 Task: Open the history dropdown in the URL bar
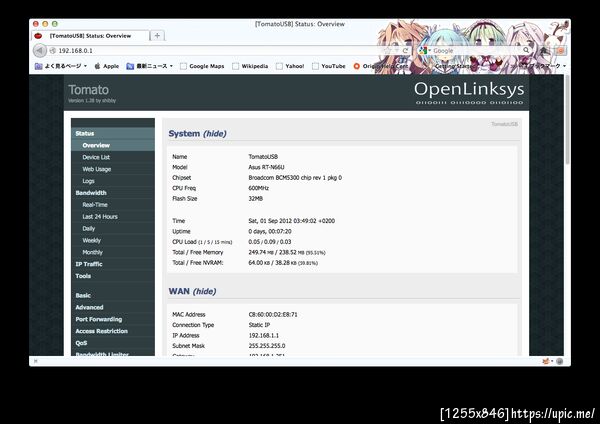pyautogui.click(x=397, y=51)
